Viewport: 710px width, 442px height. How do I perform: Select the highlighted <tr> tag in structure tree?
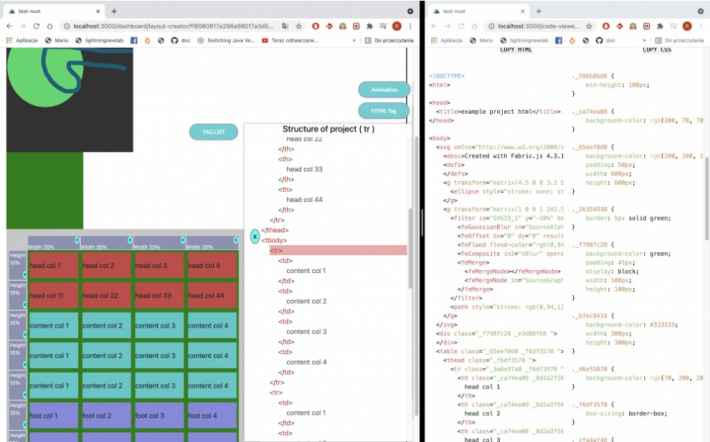tap(275, 250)
